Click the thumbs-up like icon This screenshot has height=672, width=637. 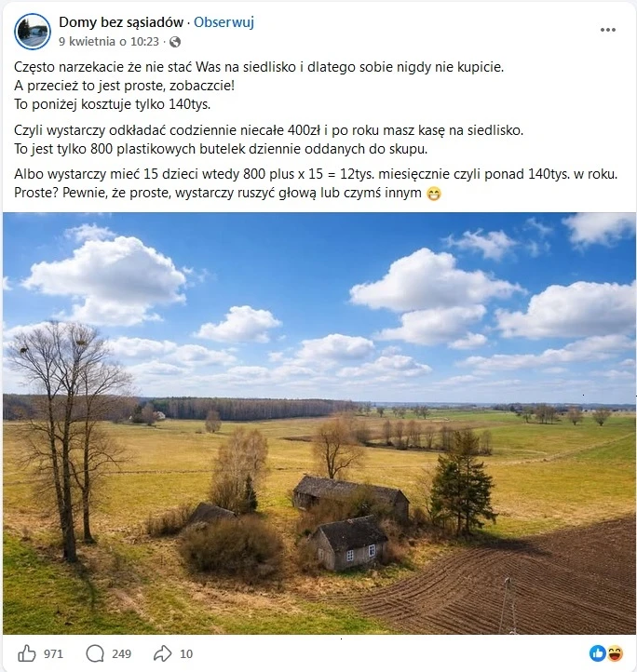(x=27, y=653)
